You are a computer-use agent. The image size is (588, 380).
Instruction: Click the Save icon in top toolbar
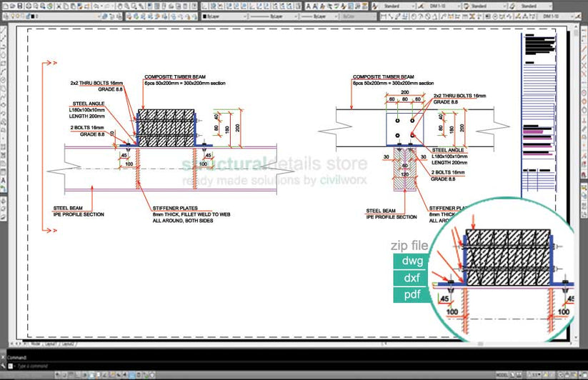[x=21, y=4]
